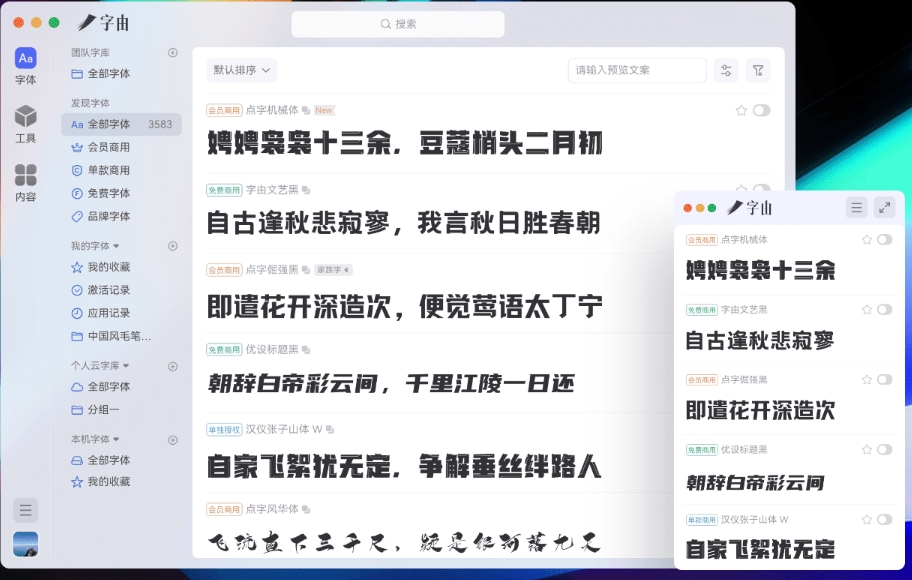Expand the 家族字 tag on 点字倔强黑
This screenshot has height=580, width=912.
point(333,270)
